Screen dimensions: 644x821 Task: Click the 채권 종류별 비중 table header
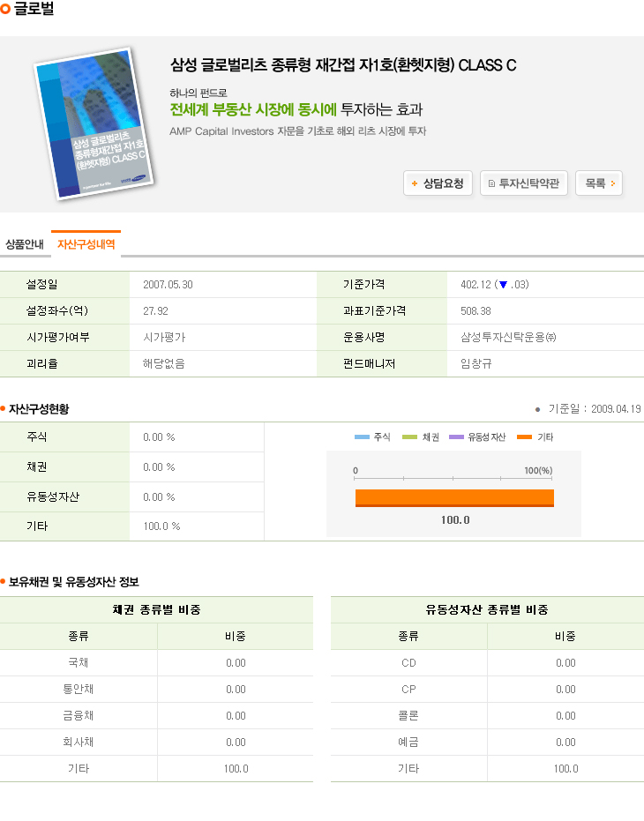156,610
